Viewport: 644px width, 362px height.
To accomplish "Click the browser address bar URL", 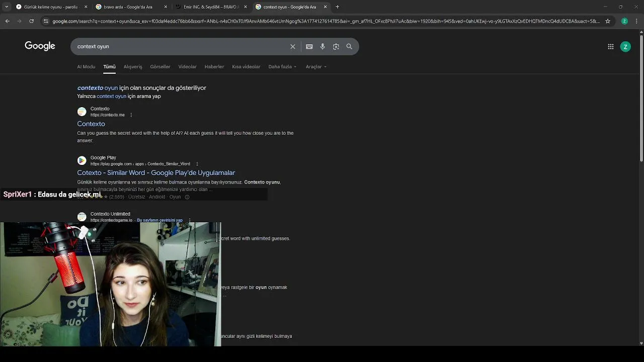I will point(326,21).
